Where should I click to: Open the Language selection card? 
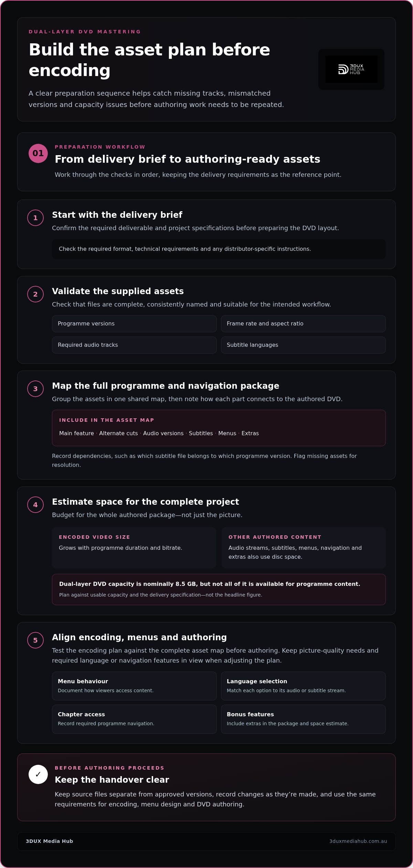pos(303,686)
